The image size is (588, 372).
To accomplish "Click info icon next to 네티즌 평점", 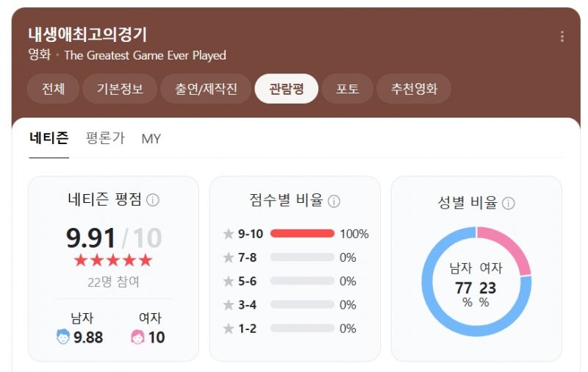I will tap(153, 200).
